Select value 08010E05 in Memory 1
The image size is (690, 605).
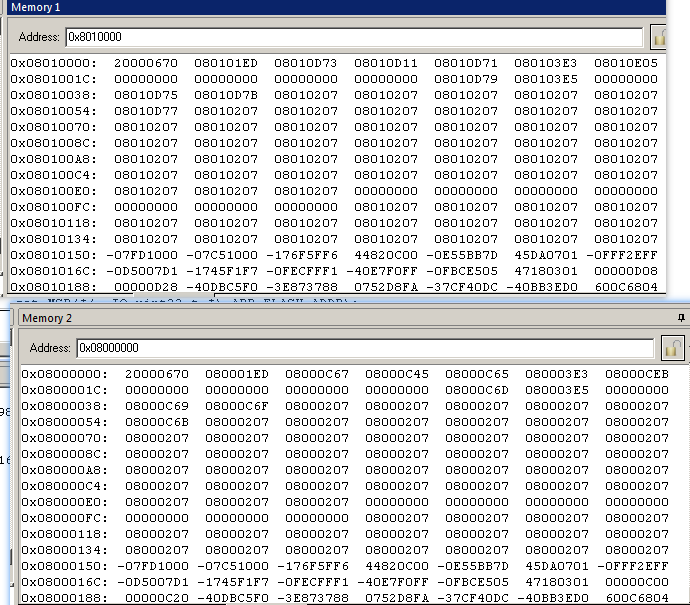coord(626,63)
